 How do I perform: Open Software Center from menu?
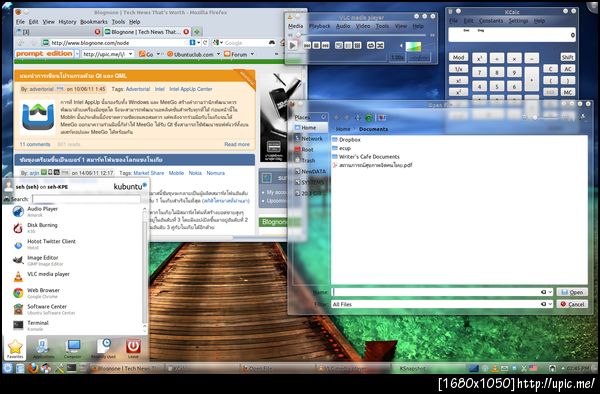(77, 309)
